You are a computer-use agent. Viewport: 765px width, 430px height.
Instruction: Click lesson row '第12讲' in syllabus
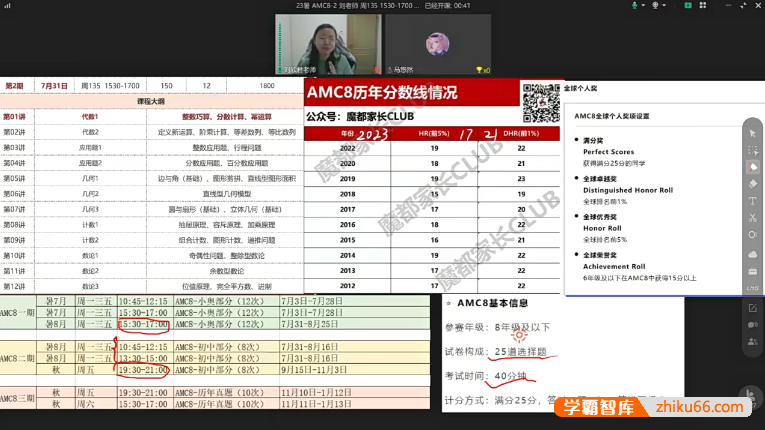151,287
